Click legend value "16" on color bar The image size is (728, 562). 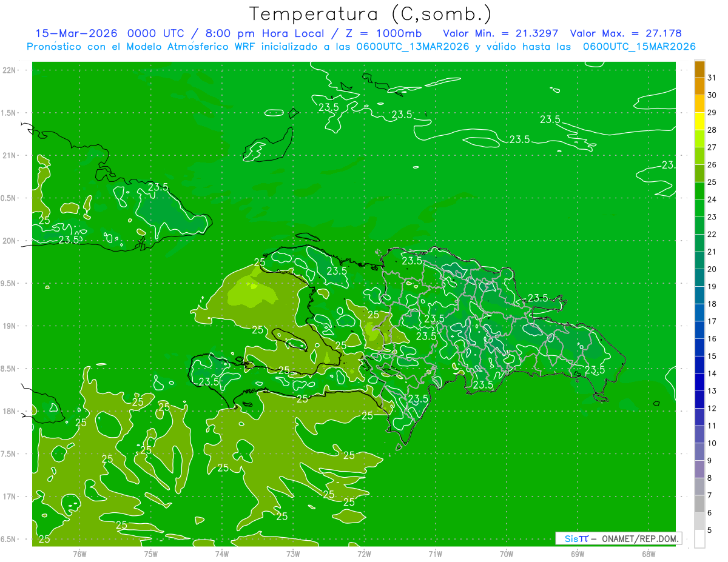point(712,339)
